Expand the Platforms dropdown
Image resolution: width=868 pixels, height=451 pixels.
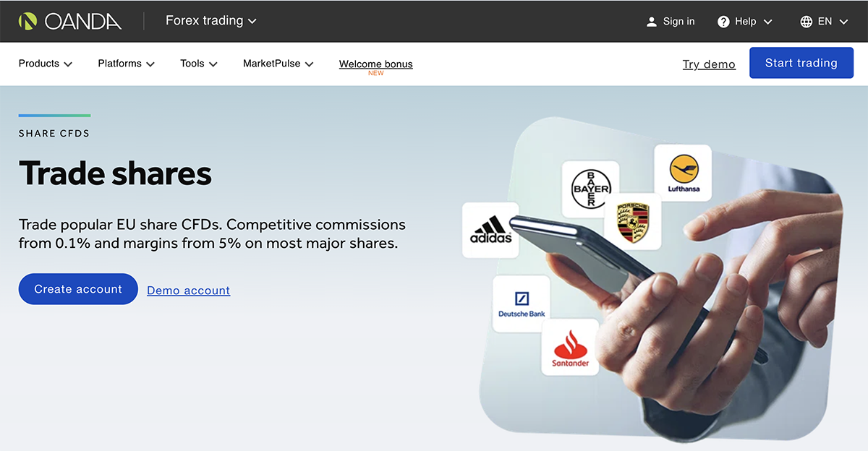[127, 64]
